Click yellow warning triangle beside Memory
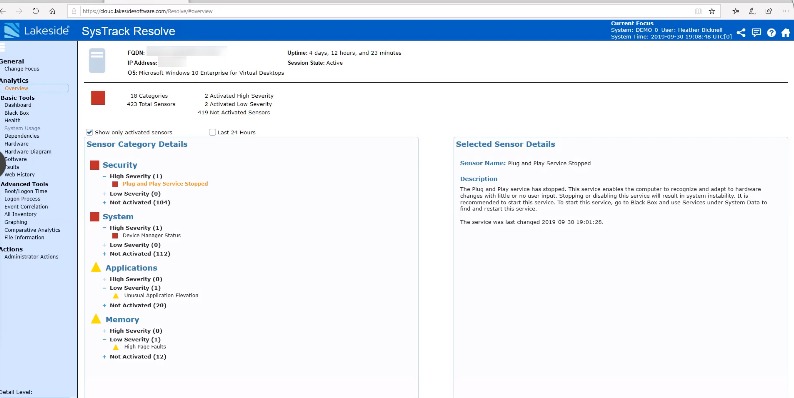This screenshot has width=794, height=398. tap(96, 319)
